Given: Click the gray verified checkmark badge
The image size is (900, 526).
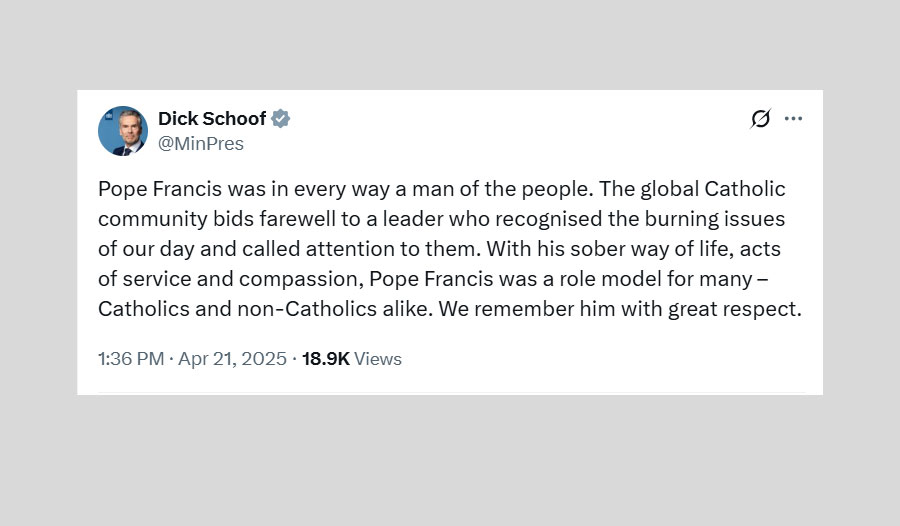Looking at the screenshot, I should [281, 119].
